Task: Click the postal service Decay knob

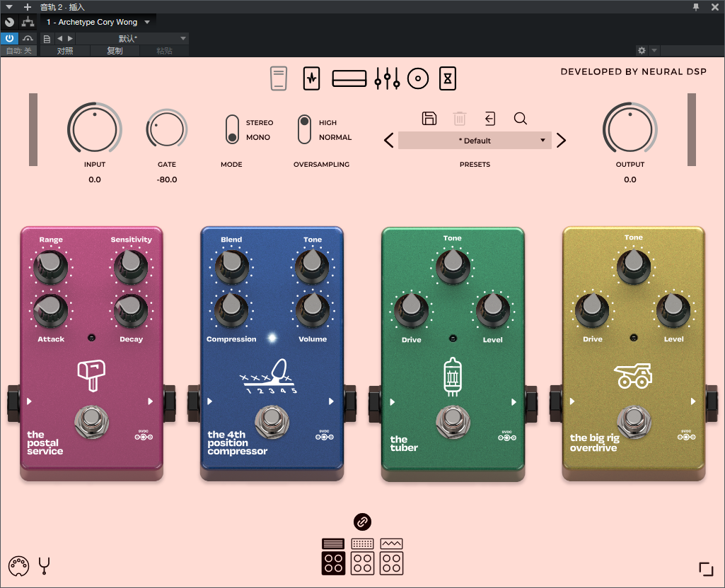Action: (x=131, y=310)
